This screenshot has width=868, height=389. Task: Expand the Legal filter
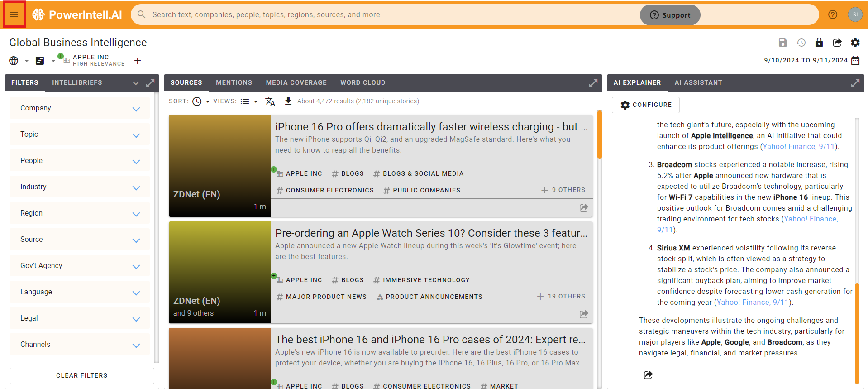pyautogui.click(x=80, y=318)
